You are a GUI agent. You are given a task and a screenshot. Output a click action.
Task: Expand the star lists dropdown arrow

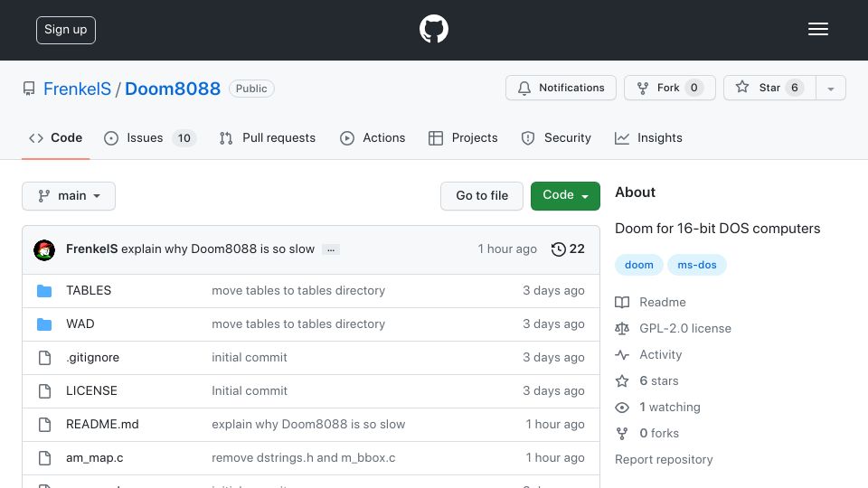pyautogui.click(x=830, y=89)
